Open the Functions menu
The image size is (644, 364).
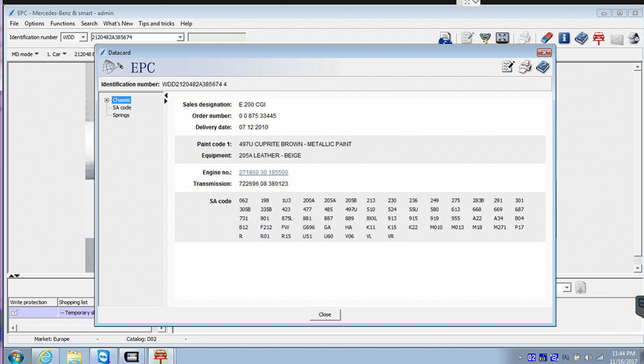coord(62,24)
